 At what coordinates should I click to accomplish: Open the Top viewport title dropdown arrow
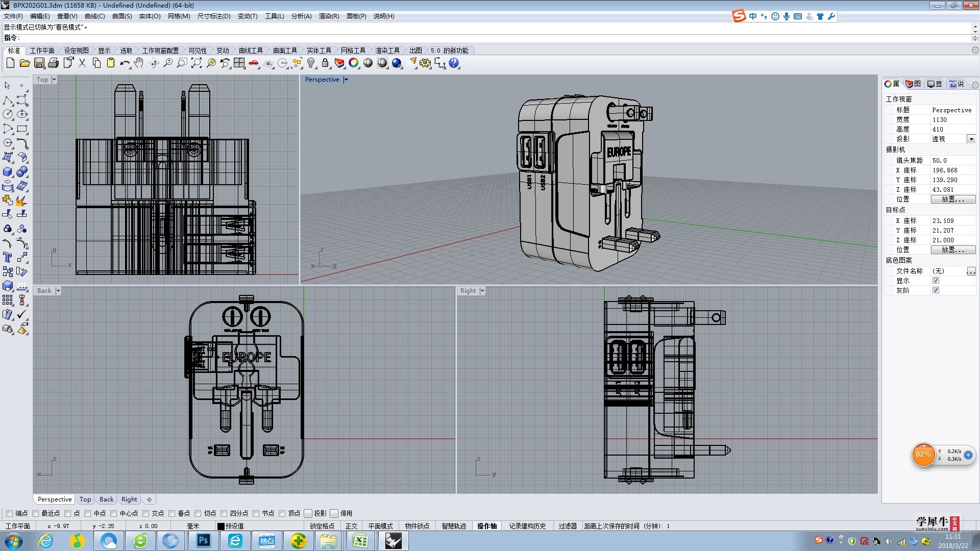point(54,80)
